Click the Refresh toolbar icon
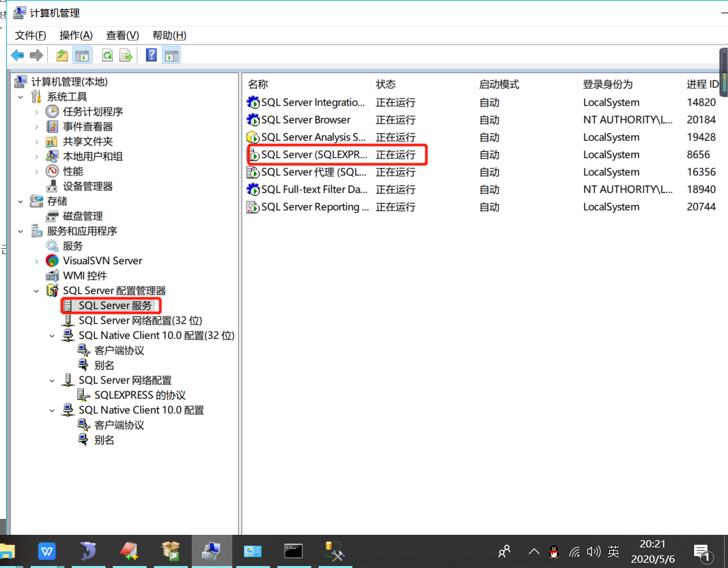728x568 pixels. pos(108,56)
